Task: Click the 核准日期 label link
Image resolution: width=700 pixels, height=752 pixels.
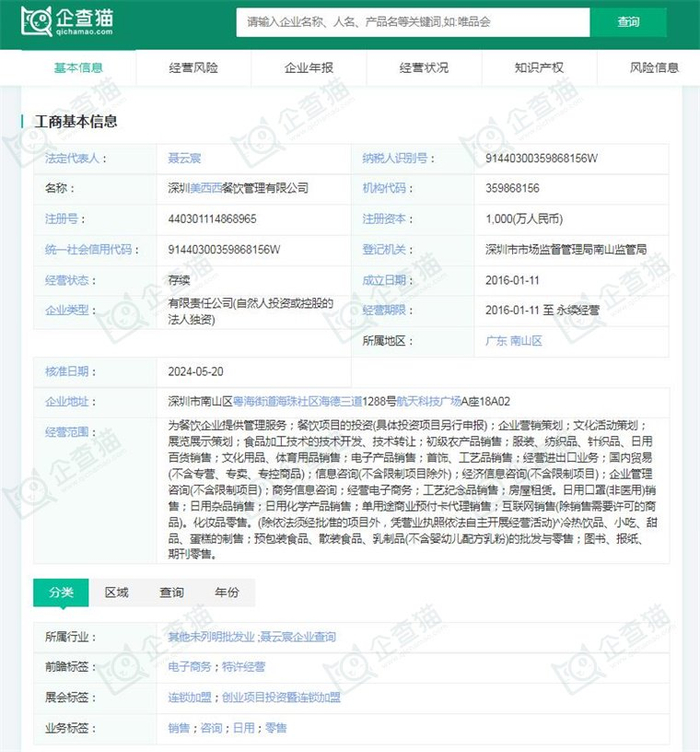Action: tap(67, 372)
